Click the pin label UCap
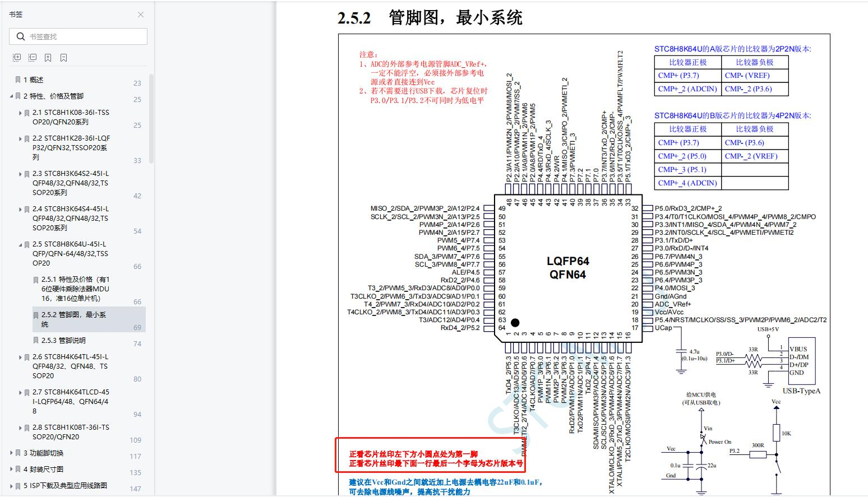Screen dimensions: 868x497 [663, 328]
